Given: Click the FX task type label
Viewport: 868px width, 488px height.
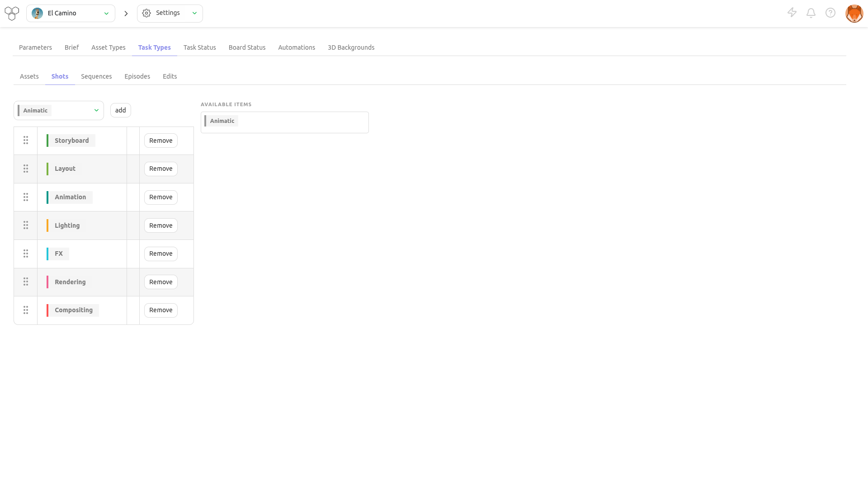Looking at the screenshot, I should click(x=58, y=253).
